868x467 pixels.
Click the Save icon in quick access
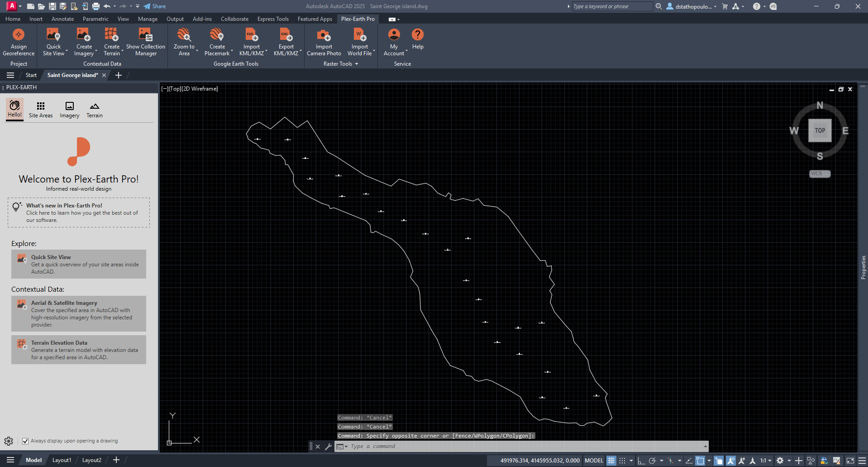click(52, 6)
